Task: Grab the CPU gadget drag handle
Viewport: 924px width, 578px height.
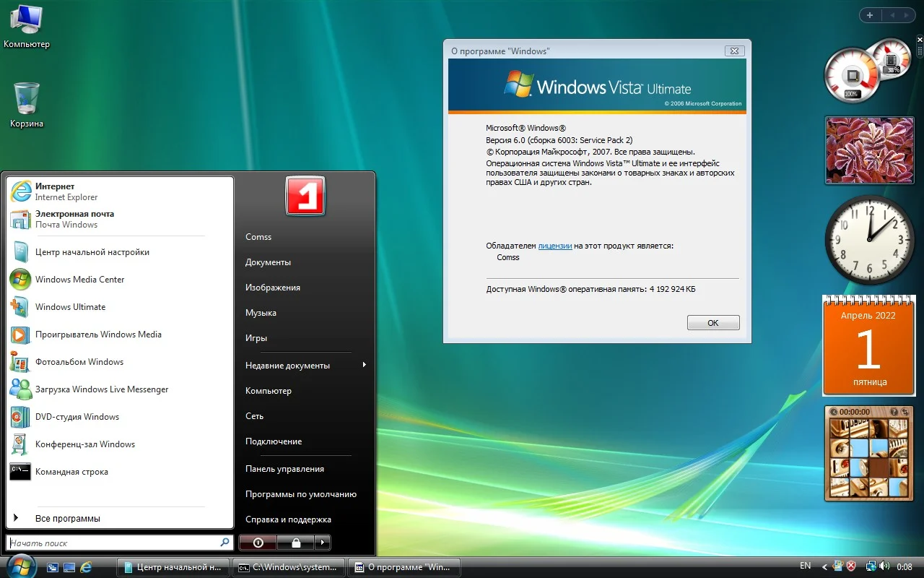Action: click(920, 52)
